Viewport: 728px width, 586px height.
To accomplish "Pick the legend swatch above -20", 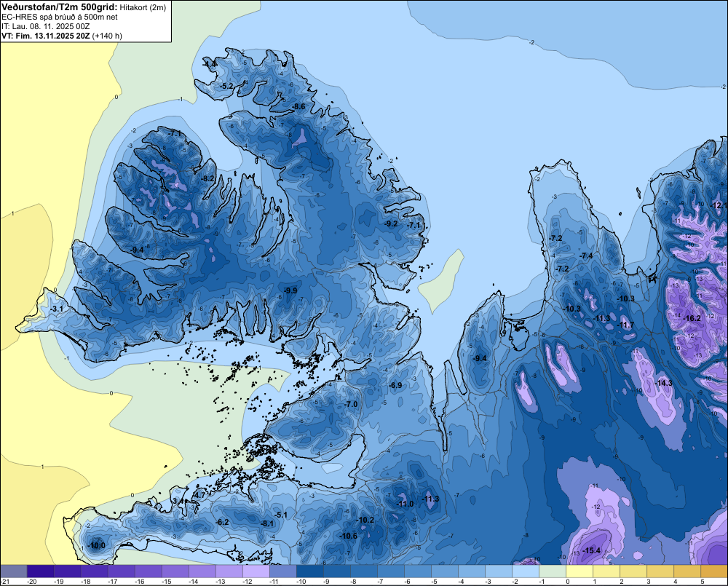I will [x=40, y=571].
